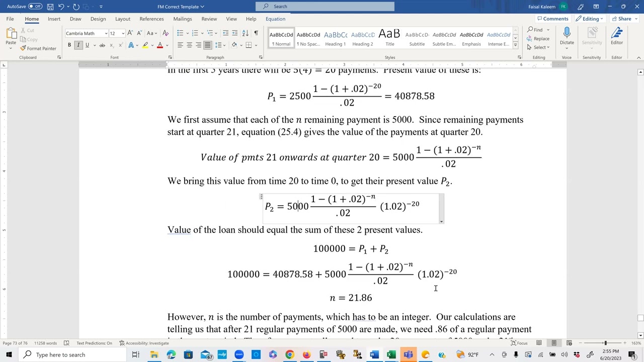Image resolution: width=644 pixels, height=362 pixels.
Task: Switch to the Layout tab
Action: (123, 19)
